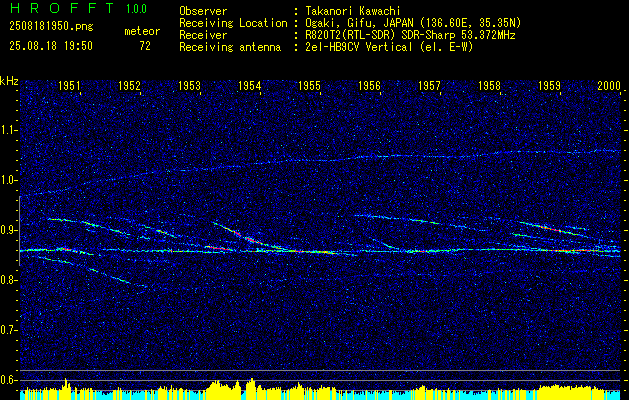
Task: Click the gray vertical frequency range bar
Action: pos(20,231)
